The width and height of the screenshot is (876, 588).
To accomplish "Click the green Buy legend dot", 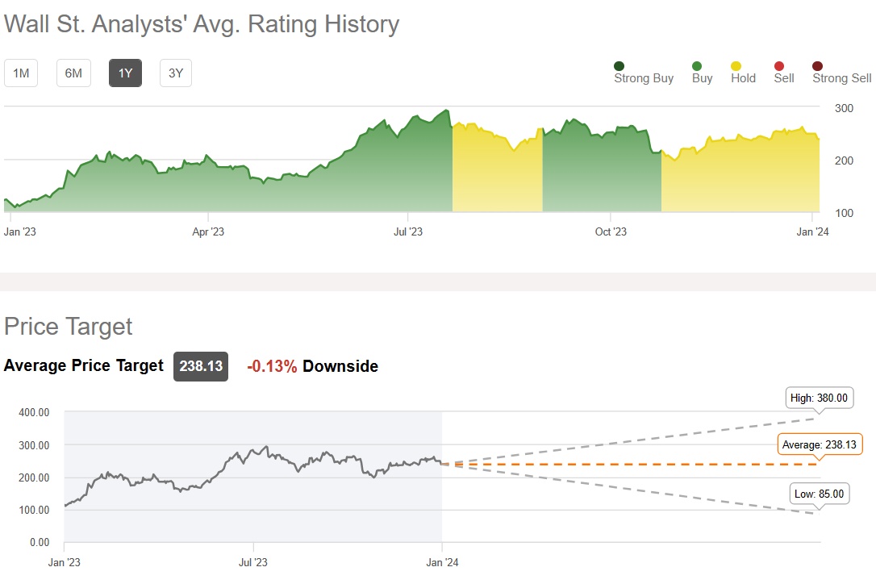I will pyautogui.click(x=697, y=66).
